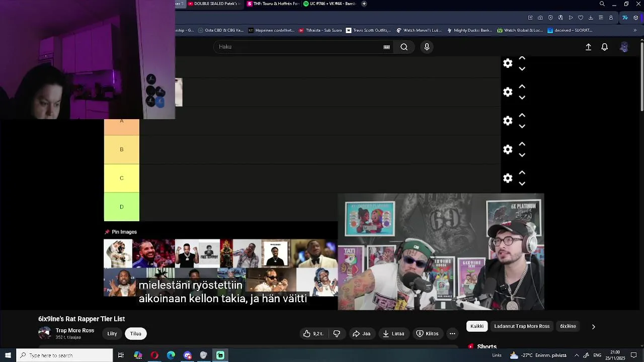
Task: Open the YouTube upload/create icon
Action: coord(588,47)
